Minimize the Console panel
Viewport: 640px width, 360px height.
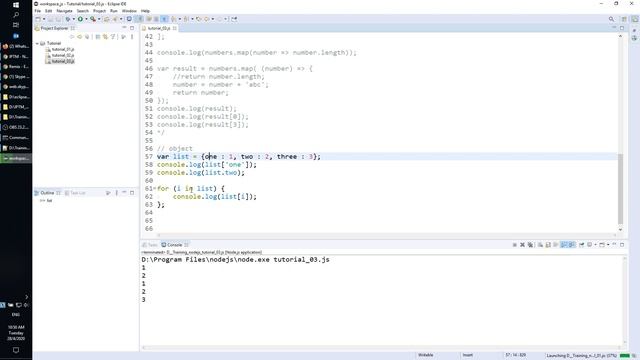(x=614, y=244)
